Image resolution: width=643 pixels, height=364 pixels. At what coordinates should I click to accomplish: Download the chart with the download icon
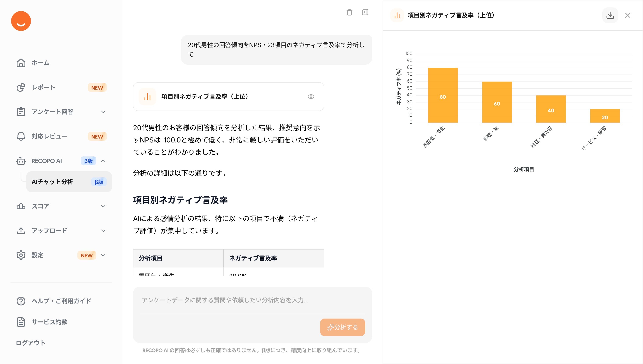[610, 16]
